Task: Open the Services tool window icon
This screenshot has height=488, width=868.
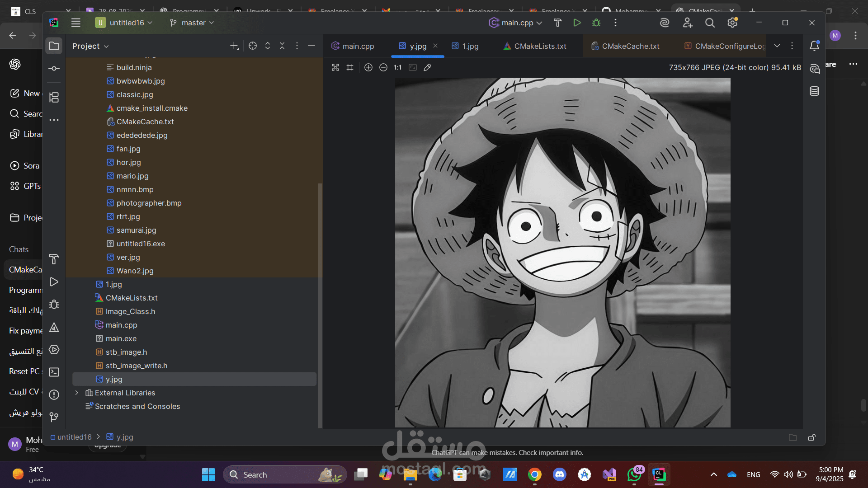Action: coord(54,349)
